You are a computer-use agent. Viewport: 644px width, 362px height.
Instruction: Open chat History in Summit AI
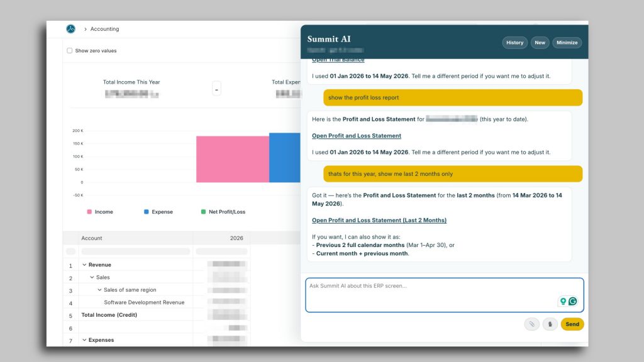click(514, 43)
